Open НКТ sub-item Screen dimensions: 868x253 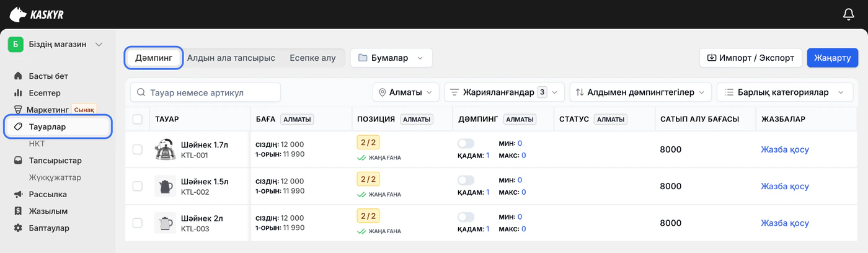37,143
